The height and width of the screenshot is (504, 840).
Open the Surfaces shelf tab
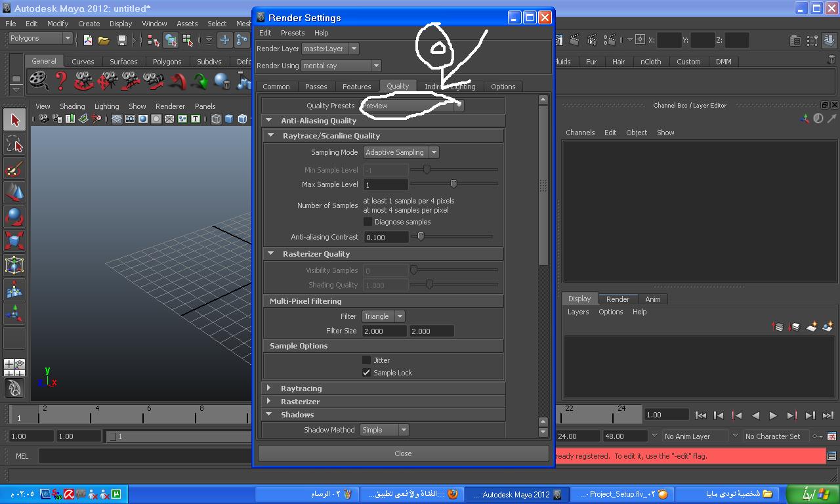tap(123, 62)
